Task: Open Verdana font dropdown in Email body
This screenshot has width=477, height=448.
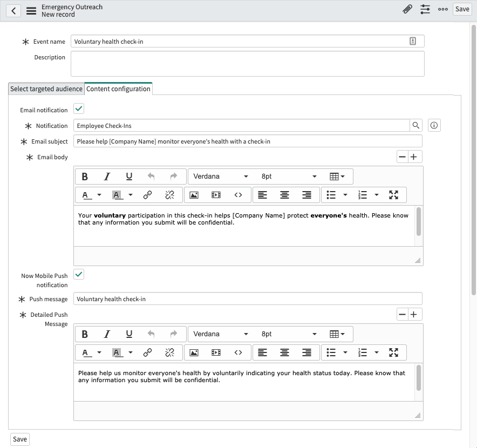Action: (221, 177)
